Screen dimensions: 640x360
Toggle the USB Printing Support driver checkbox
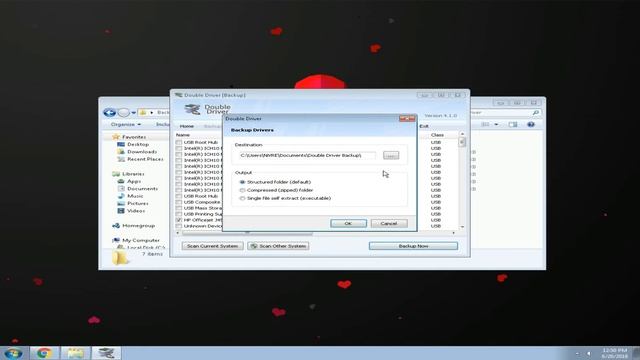click(x=179, y=214)
